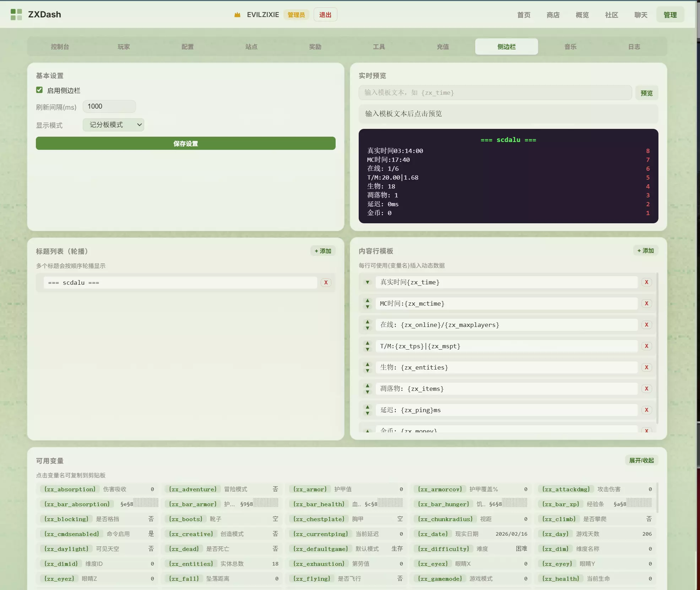Open the 日志 tab
This screenshot has width=700, height=590.
click(x=634, y=47)
